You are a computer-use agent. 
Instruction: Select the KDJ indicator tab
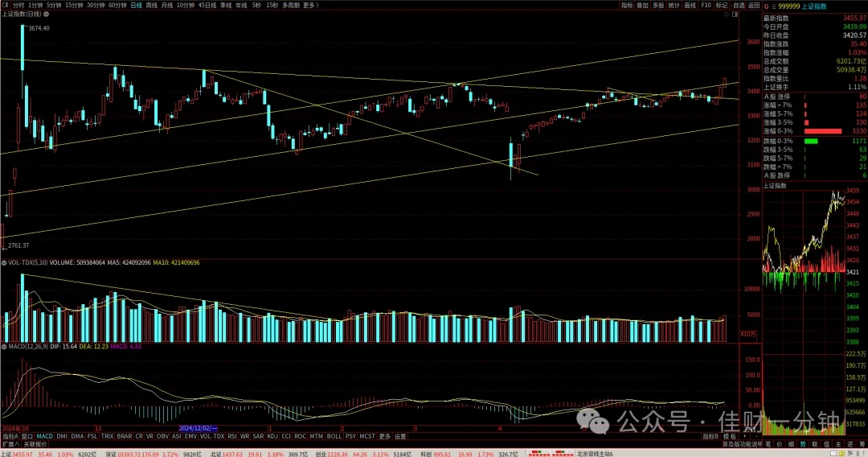(272, 437)
